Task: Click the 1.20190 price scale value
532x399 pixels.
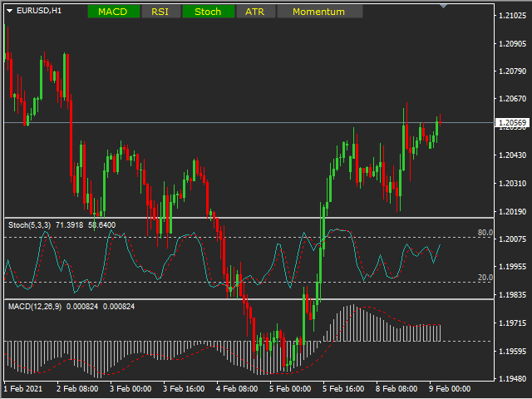Action: (x=512, y=211)
